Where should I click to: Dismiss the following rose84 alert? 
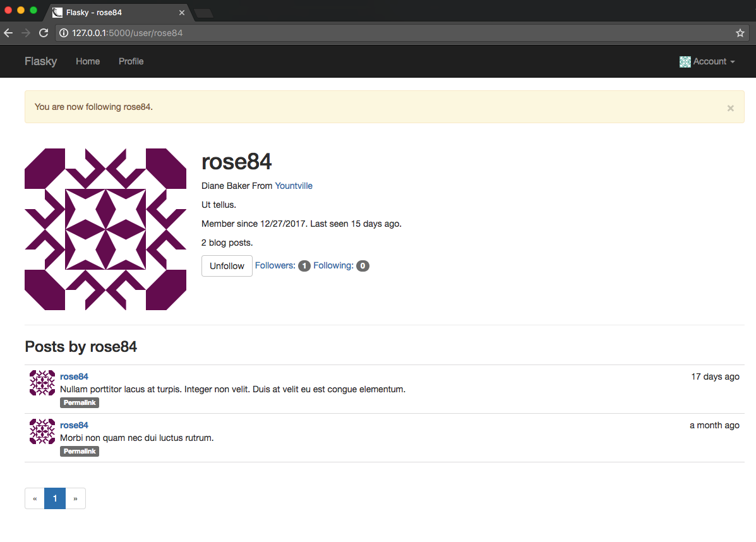click(x=730, y=108)
